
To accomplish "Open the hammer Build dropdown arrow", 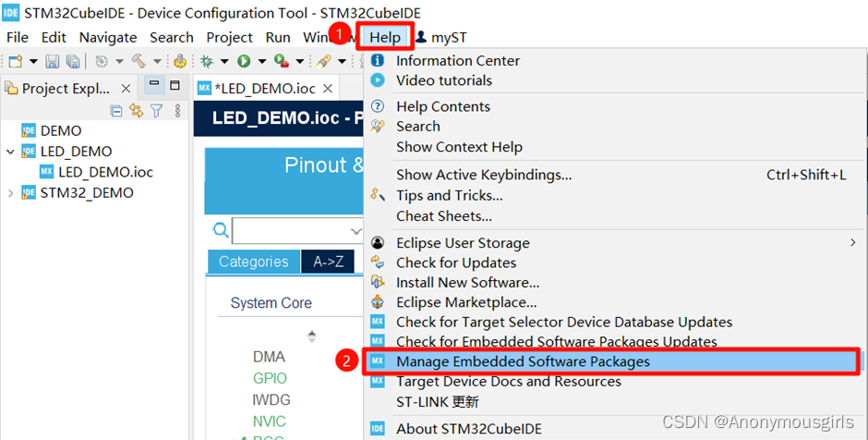I will click(x=157, y=61).
